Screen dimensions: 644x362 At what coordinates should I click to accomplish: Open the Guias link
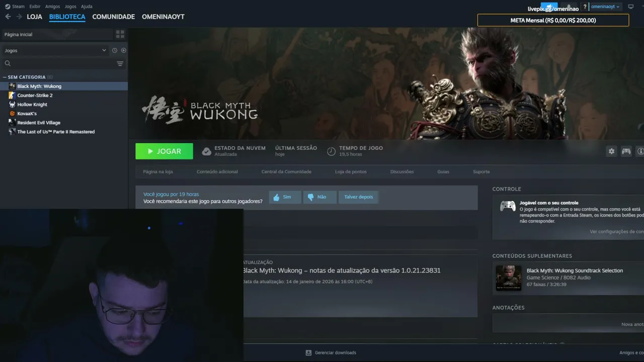tap(443, 172)
